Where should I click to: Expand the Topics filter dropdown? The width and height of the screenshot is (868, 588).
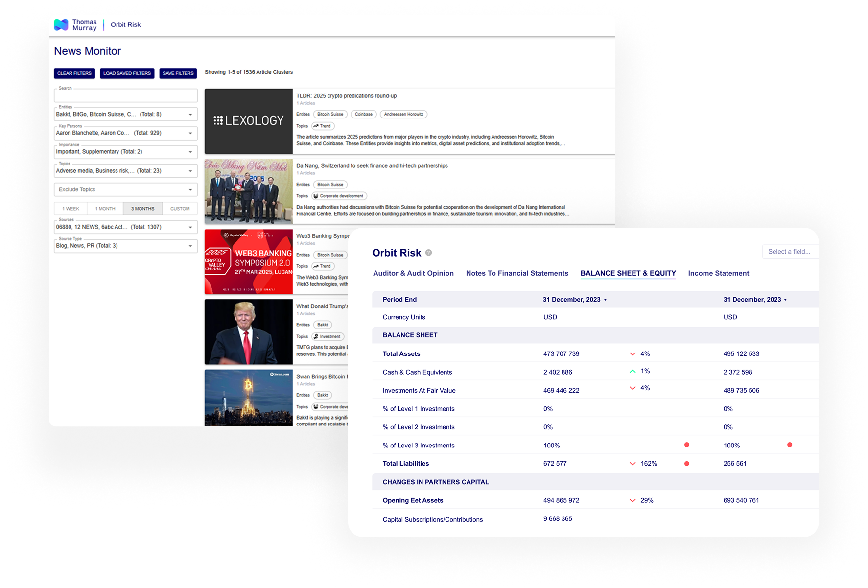[126, 171]
